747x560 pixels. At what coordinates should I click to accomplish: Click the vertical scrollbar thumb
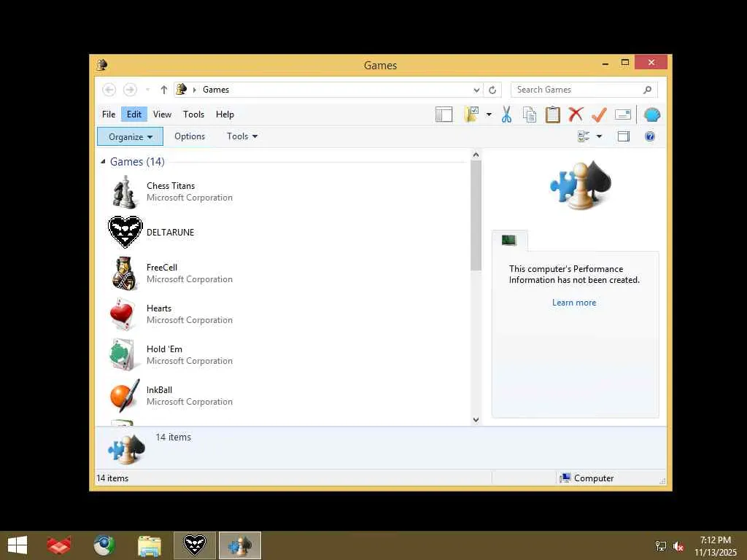pos(476,216)
